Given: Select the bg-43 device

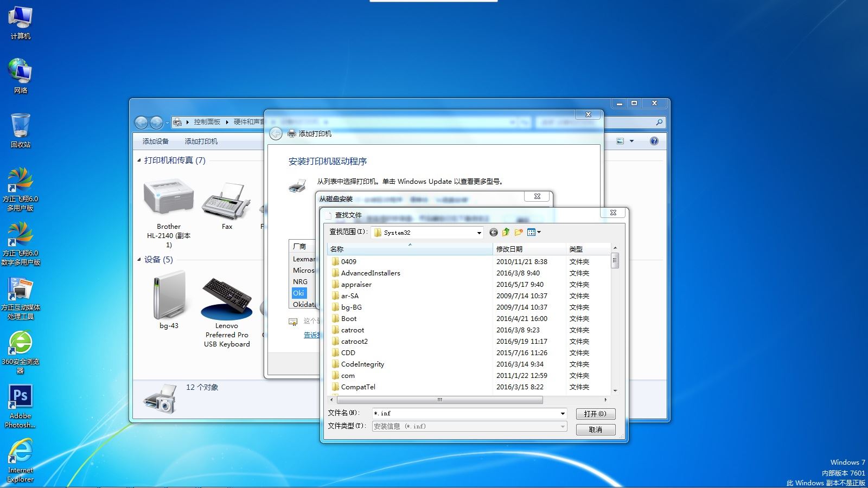Looking at the screenshot, I should coord(169,301).
